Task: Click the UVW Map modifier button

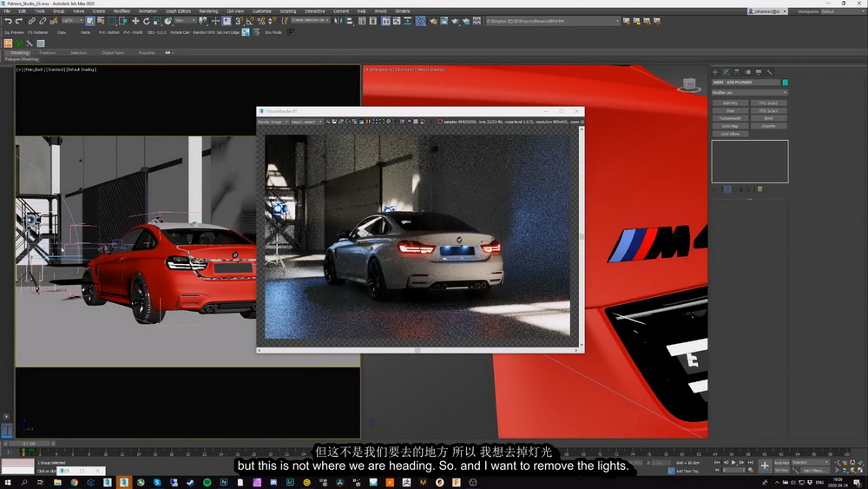Action: point(730,126)
